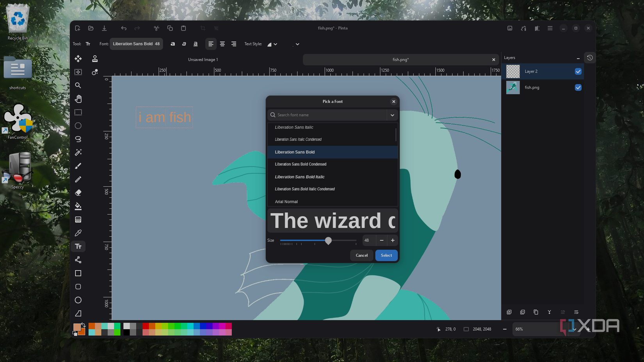
Task: Toggle bold text style button
Action: (x=173, y=44)
